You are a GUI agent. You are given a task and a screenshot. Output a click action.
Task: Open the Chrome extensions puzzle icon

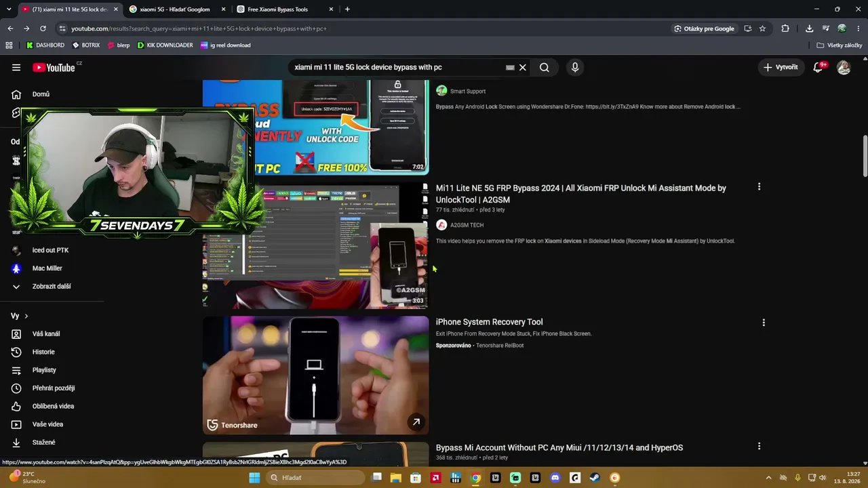[x=785, y=28]
